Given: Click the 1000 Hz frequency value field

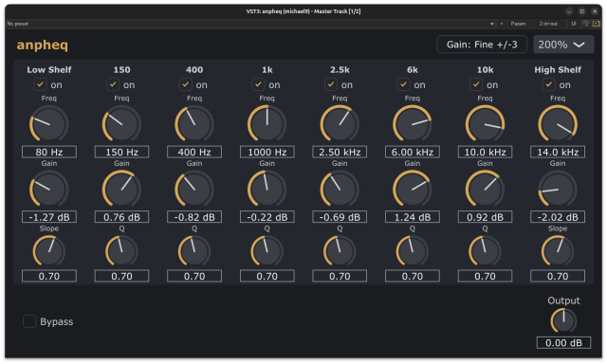Looking at the screenshot, I should pos(267,152).
